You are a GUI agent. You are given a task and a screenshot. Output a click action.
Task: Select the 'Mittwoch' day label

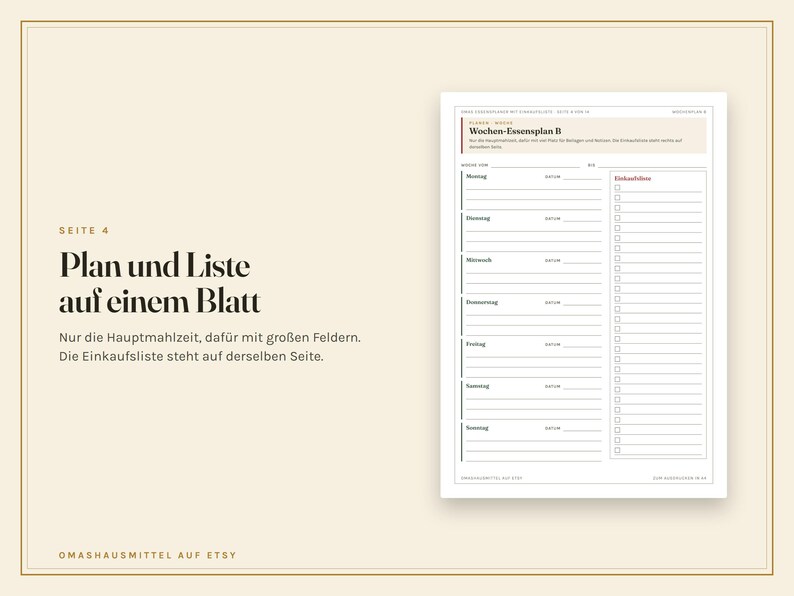pyautogui.click(x=479, y=260)
